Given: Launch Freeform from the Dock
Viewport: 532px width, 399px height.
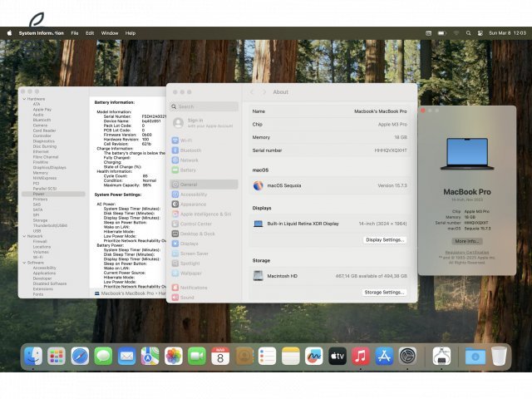Looking at the screenshot, I should [x=314, y=356].
